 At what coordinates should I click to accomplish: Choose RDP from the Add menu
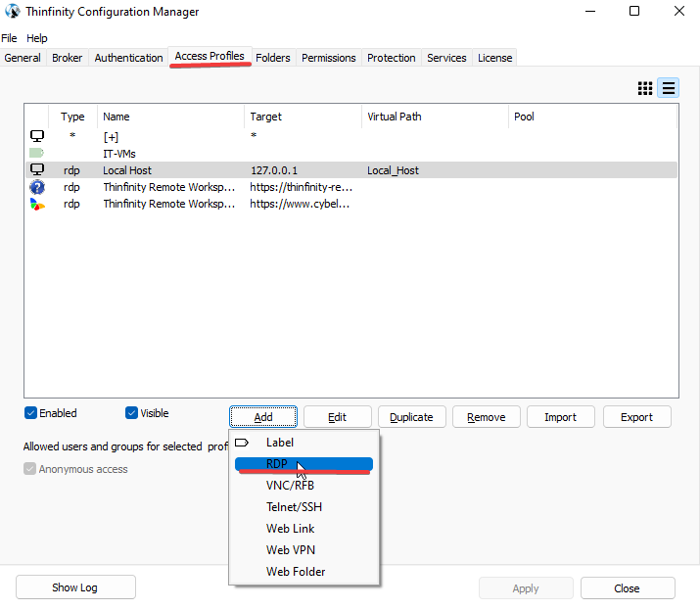[303, 464]
